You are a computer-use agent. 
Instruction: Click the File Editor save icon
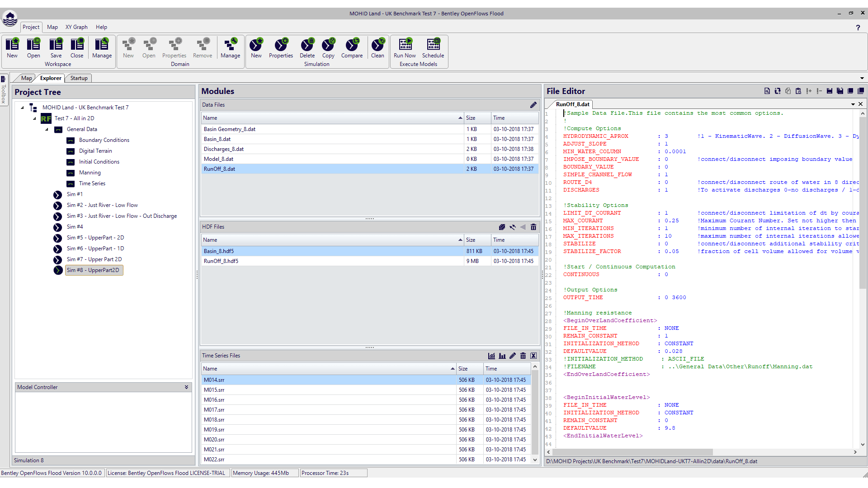(830, 91)
